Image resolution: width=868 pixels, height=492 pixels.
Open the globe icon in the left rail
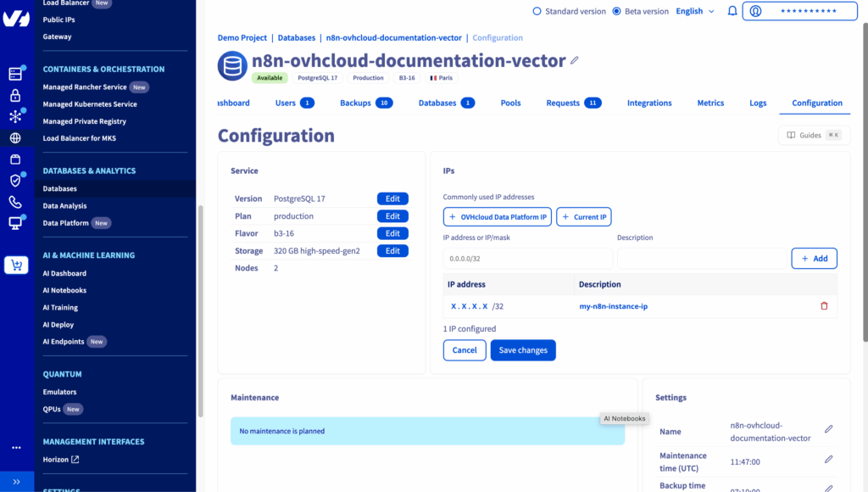pos(15,137)
